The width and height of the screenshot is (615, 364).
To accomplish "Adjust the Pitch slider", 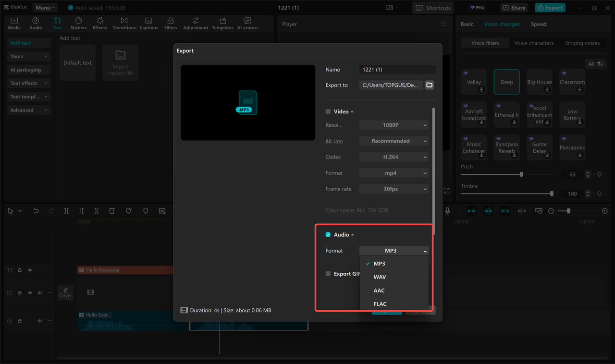I will point(521,174).
